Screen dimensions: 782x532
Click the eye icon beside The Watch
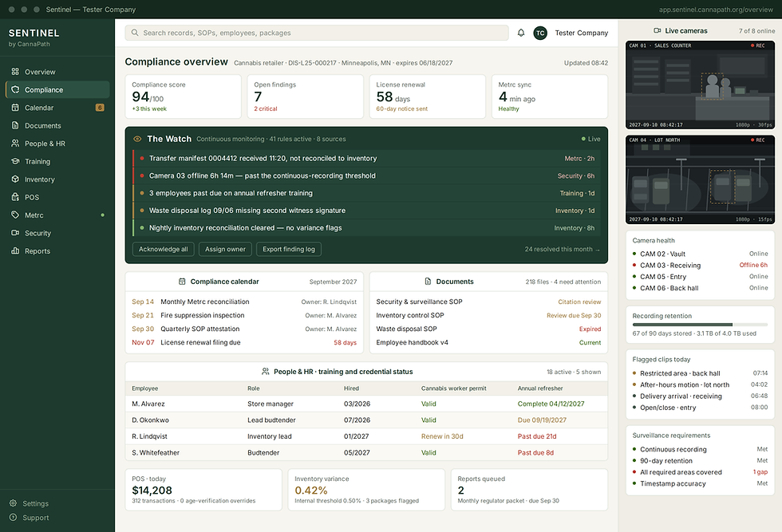click(x=137, y=139)
